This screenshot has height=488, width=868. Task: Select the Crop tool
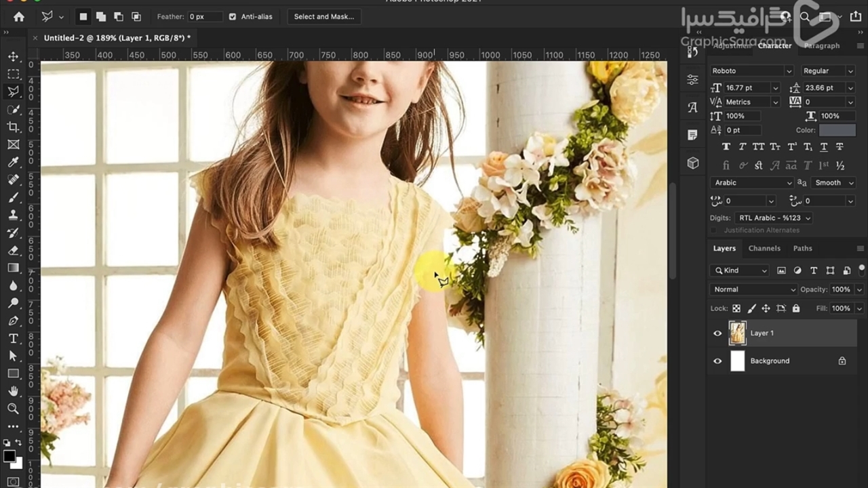tap(13, 127)
